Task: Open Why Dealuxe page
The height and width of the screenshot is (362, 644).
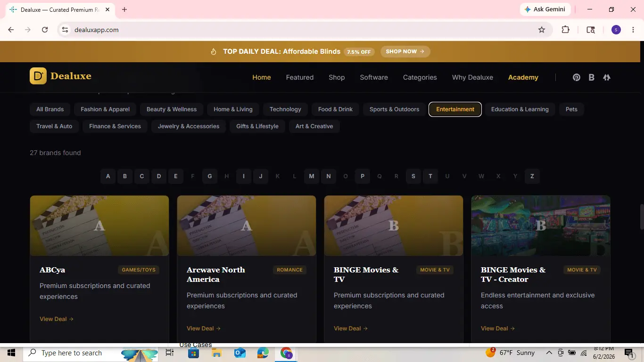Action: click(x=472, y=77)
